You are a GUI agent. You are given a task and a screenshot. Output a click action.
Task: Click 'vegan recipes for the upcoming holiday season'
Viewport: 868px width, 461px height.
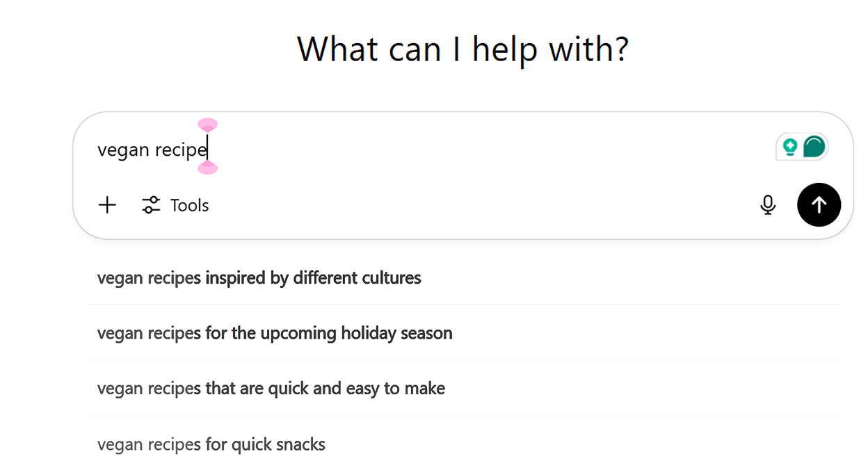275,332
